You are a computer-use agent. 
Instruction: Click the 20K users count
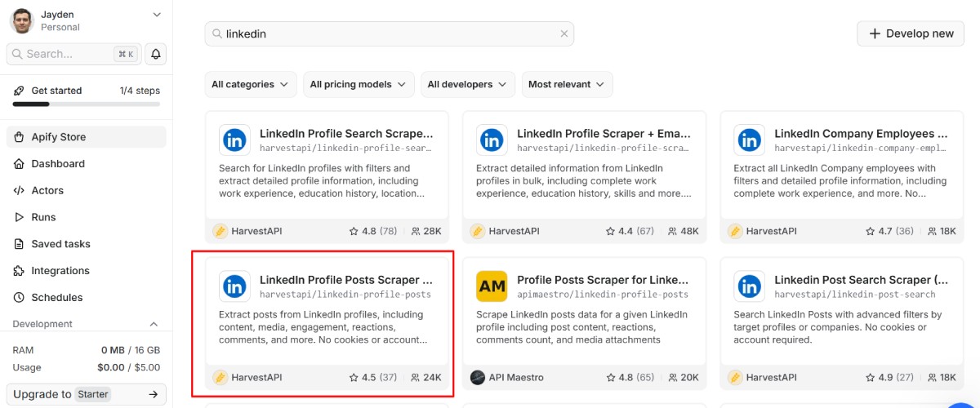[683, 377]
